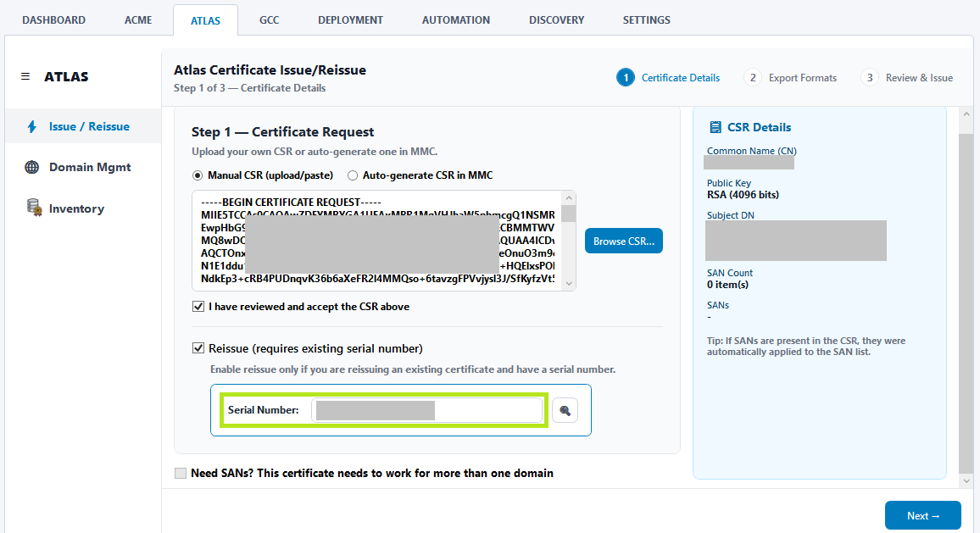The height and width of the screenshot is (533, 980).
Task: Go to the AUTOMATION tab
Action: 456,20
